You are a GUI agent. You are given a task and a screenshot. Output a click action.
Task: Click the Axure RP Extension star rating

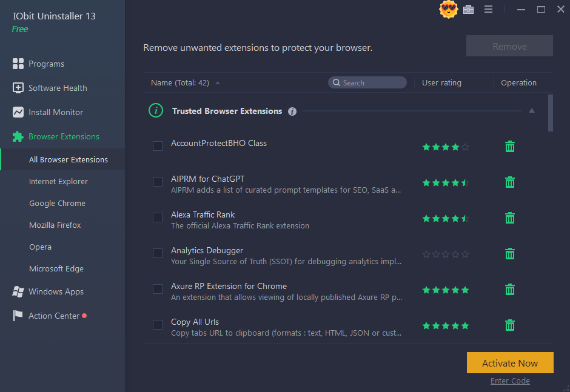click(x=445, y=290)
